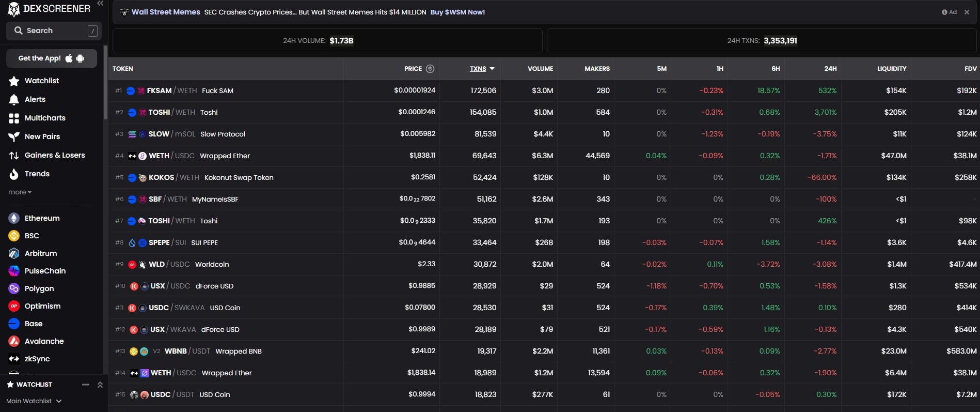Open USDC/SWKAVA USD Coin row
980x412 pixels.
pos(544,308)
